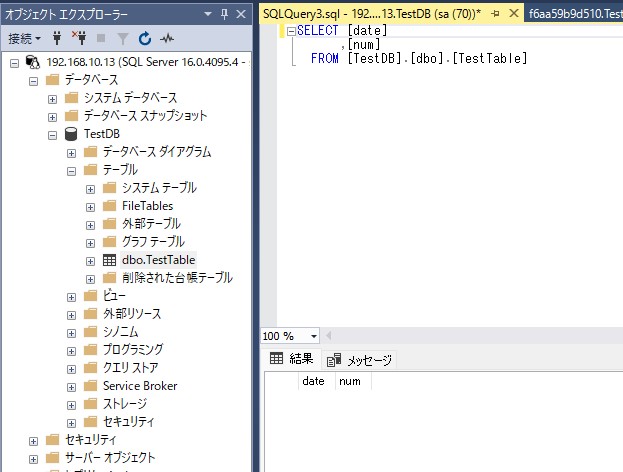Collapse the テーブル folder node

(72, 171)
